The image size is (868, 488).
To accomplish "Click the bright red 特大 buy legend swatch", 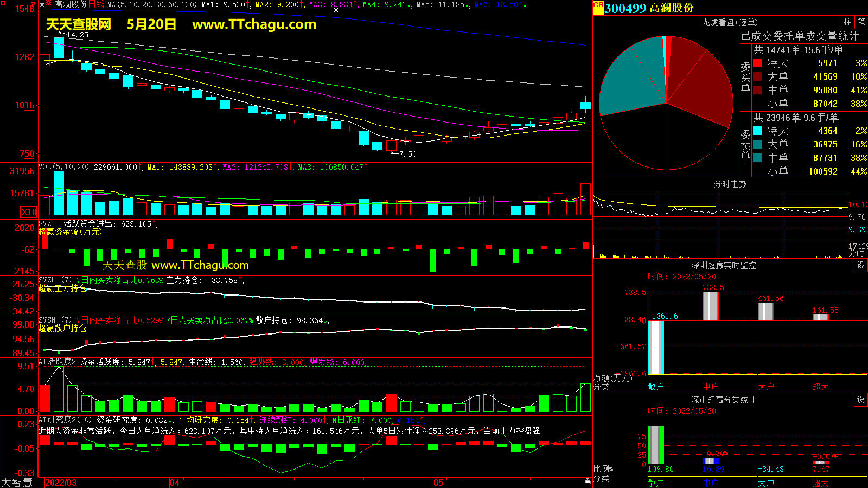I will 757,63.
